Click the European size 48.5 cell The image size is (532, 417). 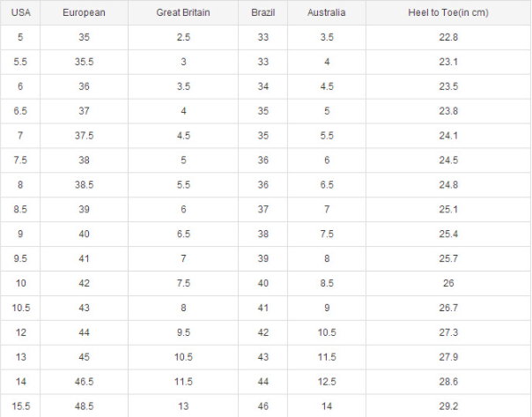click(x=85, y=406)
